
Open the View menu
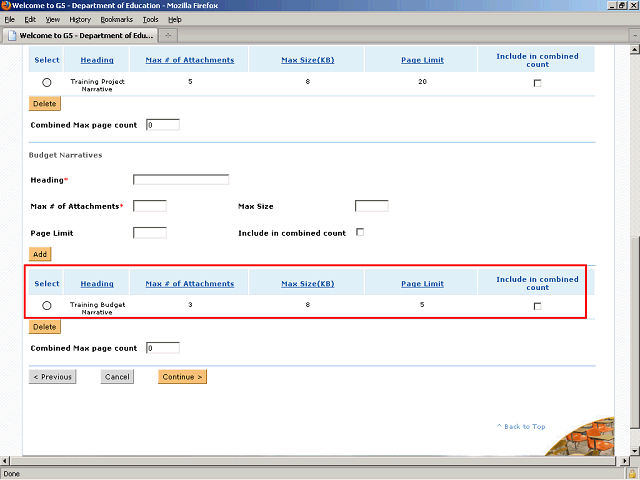pyautogui.click(x=53, y=20)
